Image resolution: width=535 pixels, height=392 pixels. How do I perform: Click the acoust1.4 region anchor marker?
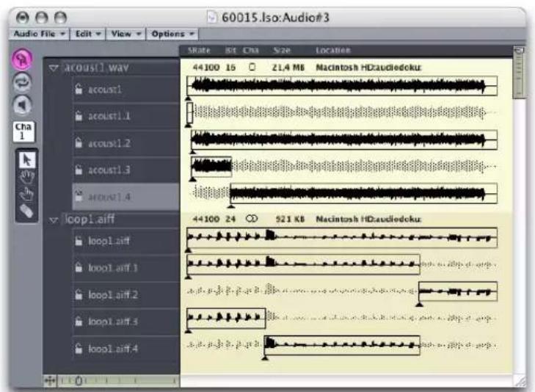point(231,206)
